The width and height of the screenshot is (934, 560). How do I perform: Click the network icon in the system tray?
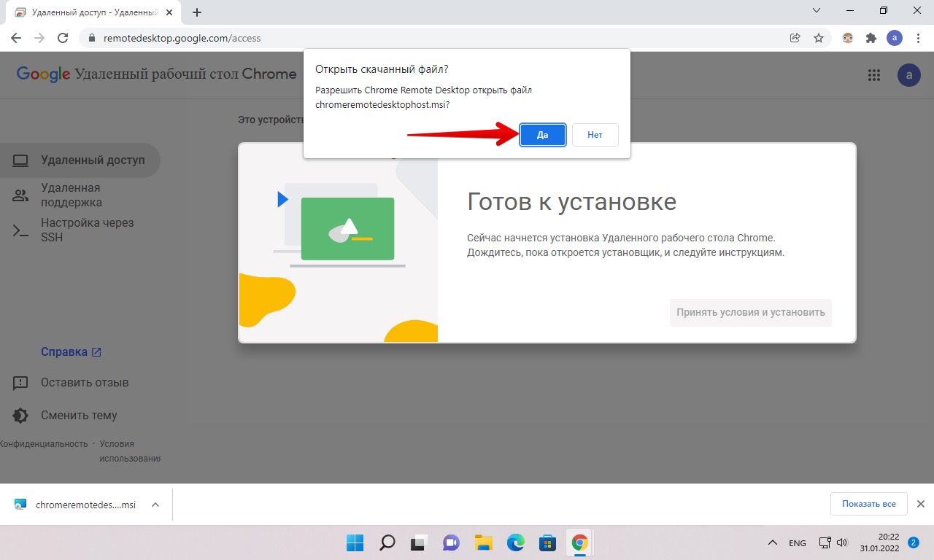tap(825, 542)
